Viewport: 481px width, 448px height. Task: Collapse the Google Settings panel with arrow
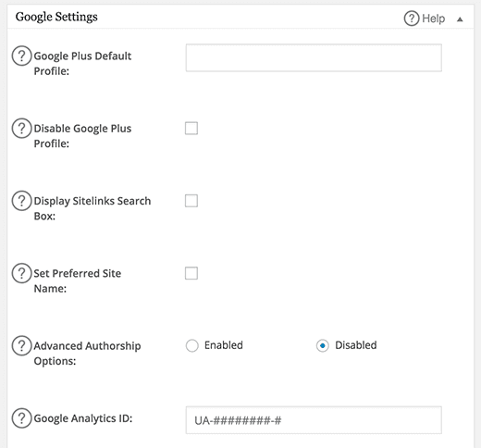pos(460,19)
